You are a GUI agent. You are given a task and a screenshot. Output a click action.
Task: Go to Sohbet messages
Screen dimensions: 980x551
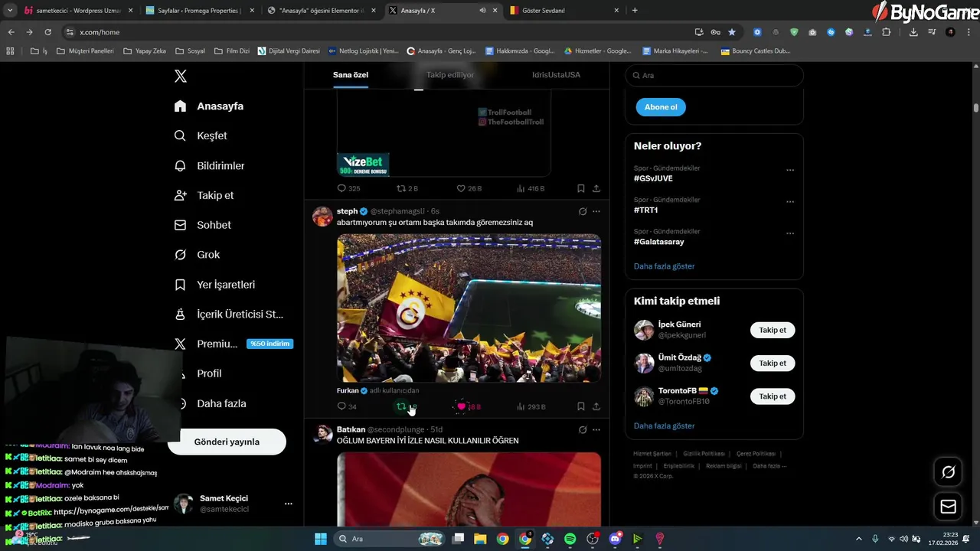[x=202, y=225]
